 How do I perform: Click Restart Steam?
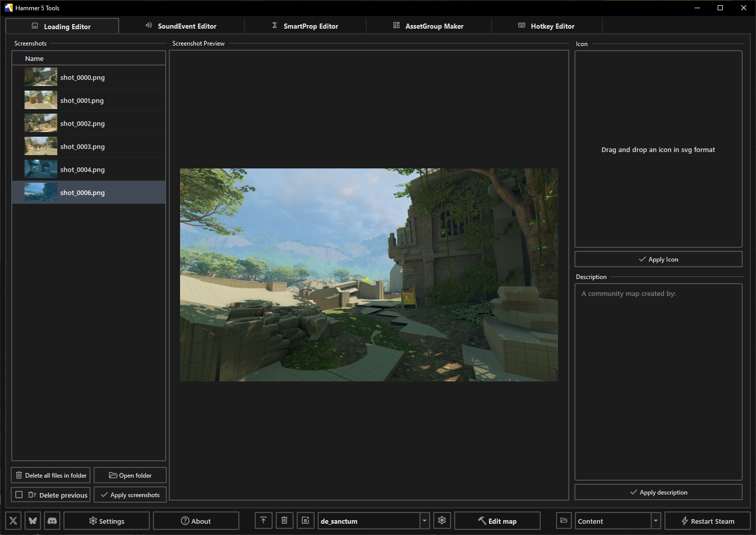click(707, 521)
